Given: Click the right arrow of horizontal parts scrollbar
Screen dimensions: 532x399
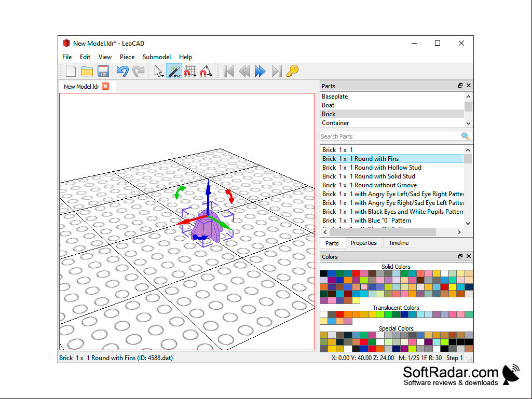Looking at the screenshot, I should [x=459, y=232].
